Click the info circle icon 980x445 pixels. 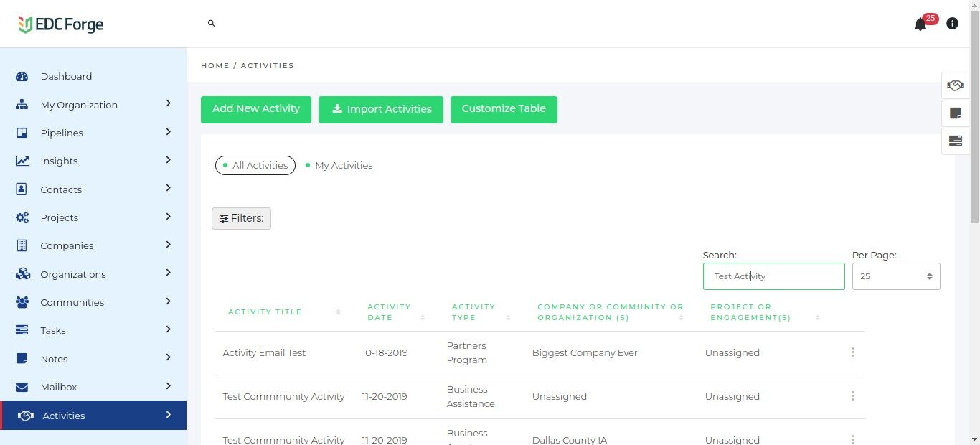click(x=952, y=24)
